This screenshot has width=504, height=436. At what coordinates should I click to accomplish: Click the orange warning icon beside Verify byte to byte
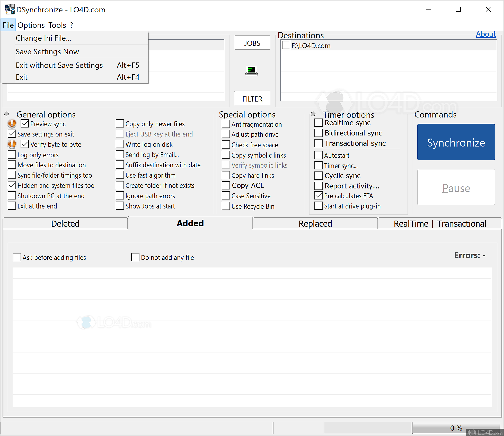point(12,144)
